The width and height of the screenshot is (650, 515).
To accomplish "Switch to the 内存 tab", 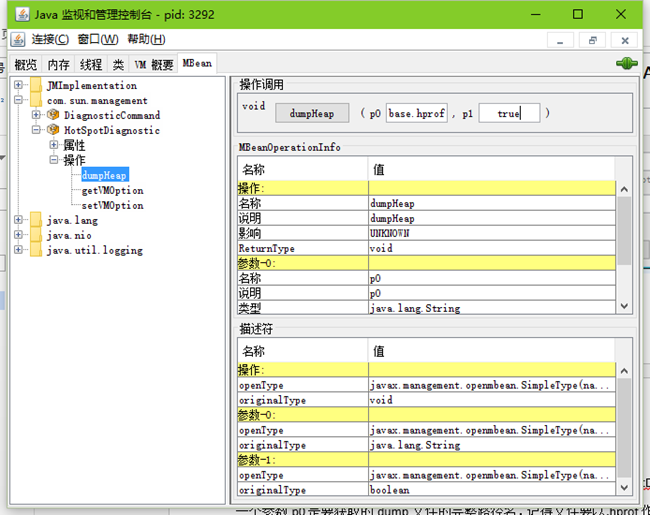I will point(58,65).
